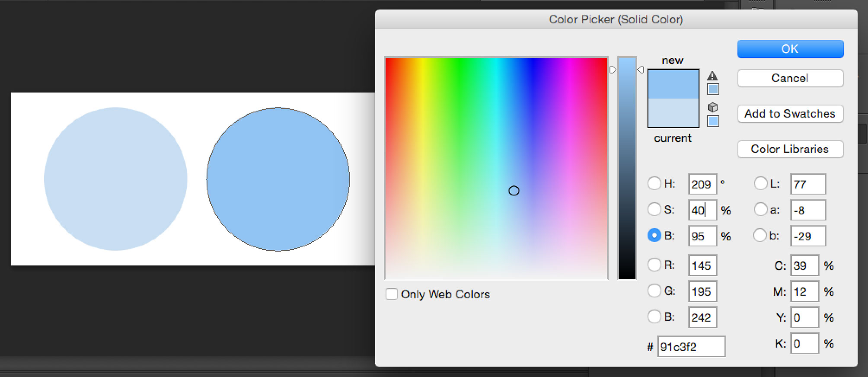Click the hue field showing 209
This screenshot has height=377, width=868.
tap(702, 184)
